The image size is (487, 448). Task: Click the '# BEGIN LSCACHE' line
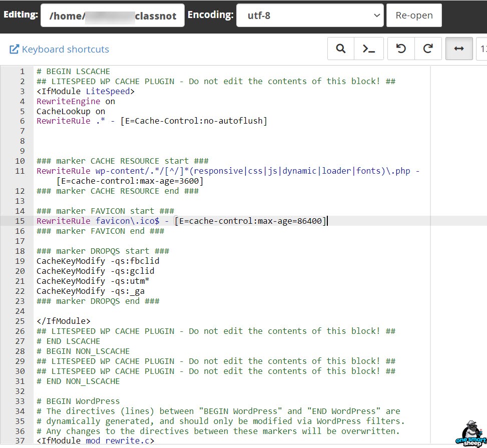click(x=73, y=72)
